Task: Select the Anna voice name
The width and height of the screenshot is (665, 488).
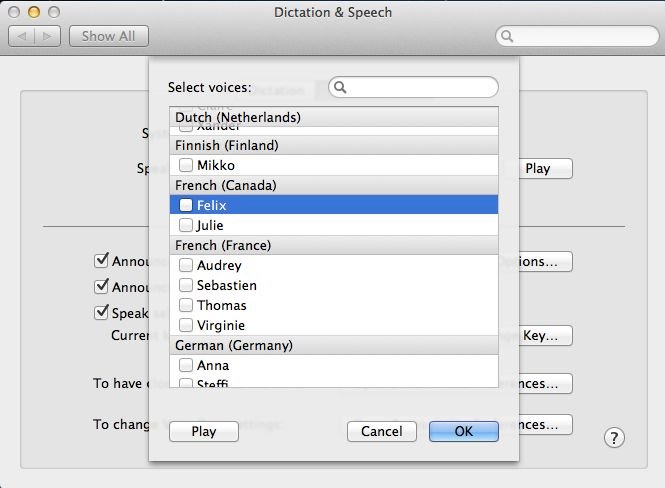Action: pyautogui.click(x=213, y=365)
